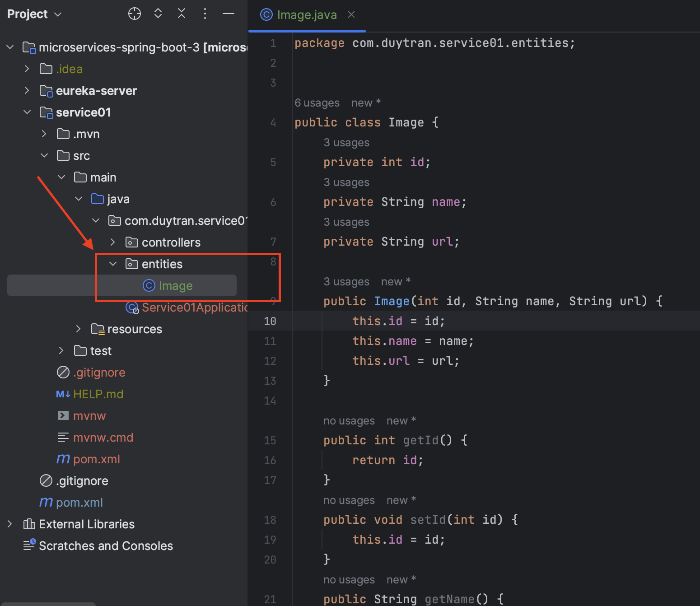
Task: Select Service01Application in the tree
Action: coord(194,308)
